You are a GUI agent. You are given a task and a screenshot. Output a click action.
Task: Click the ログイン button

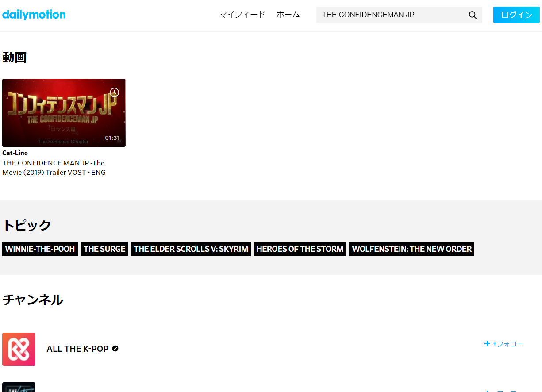[x=516, y=15]
